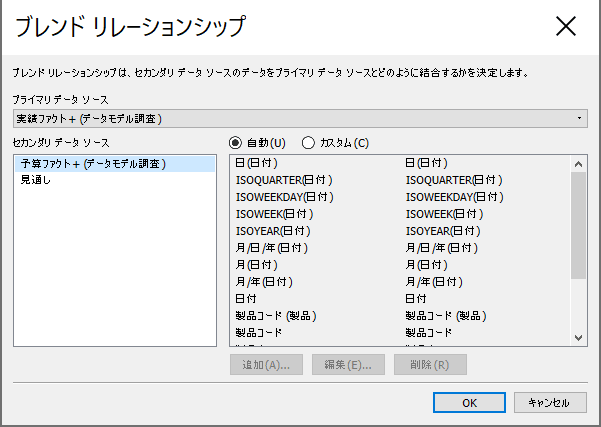This screenshot has width=601, height=427.
Task: Click the 削除(R) button
Action: pos(430,365)
